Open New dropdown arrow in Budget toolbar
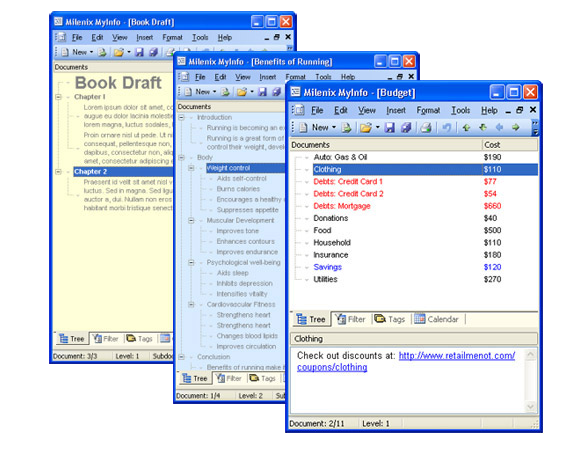Viewport: 588px width, 450px height. (334, 128)
